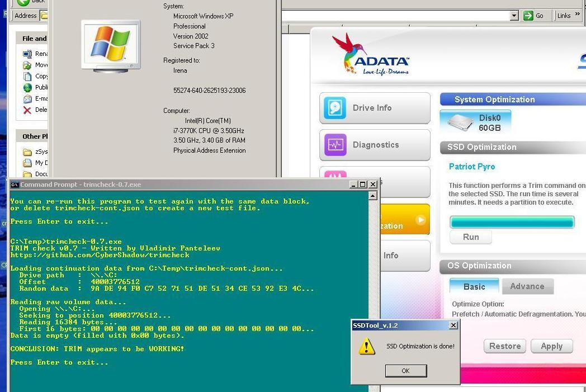Open the partially hidden Info menu item

405,256
